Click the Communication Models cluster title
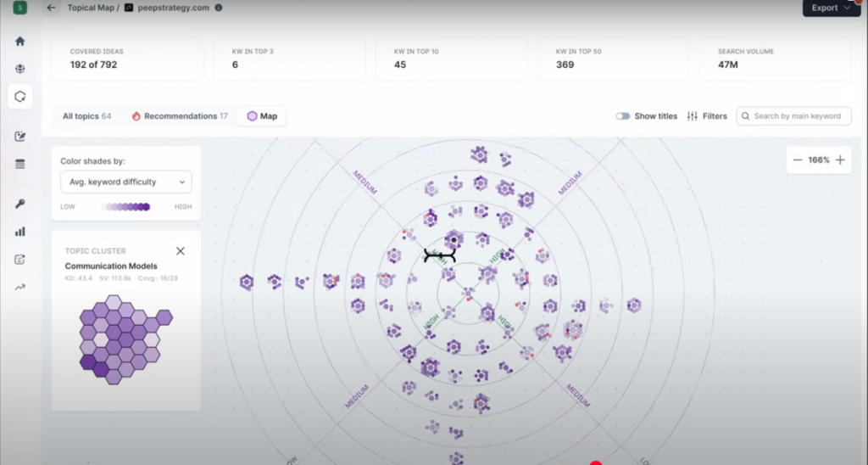The width and height of the screenshot is (868, 465). coord(111,266)
